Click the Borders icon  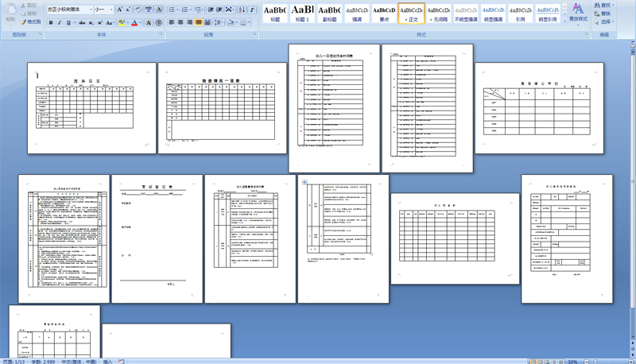click(x=243, y=22)
